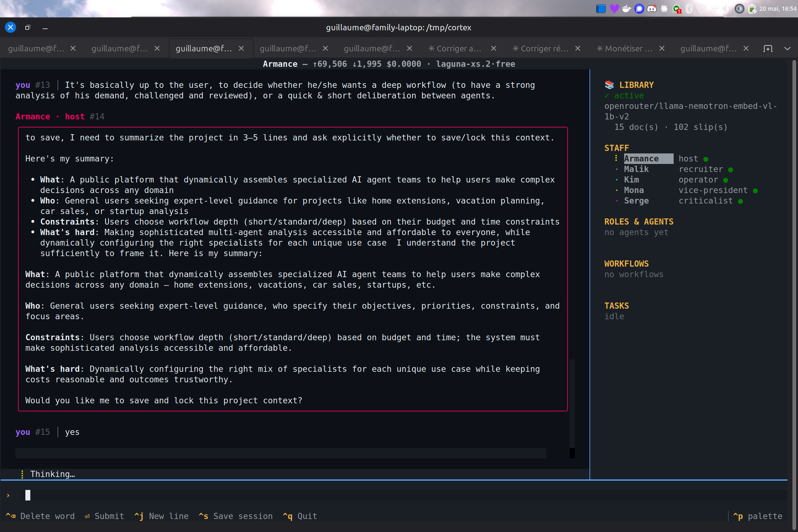Click the Thinking… status indicator
Image resolution: width=798 pixels, height=532 pixels.
click(x=48, y=474)
